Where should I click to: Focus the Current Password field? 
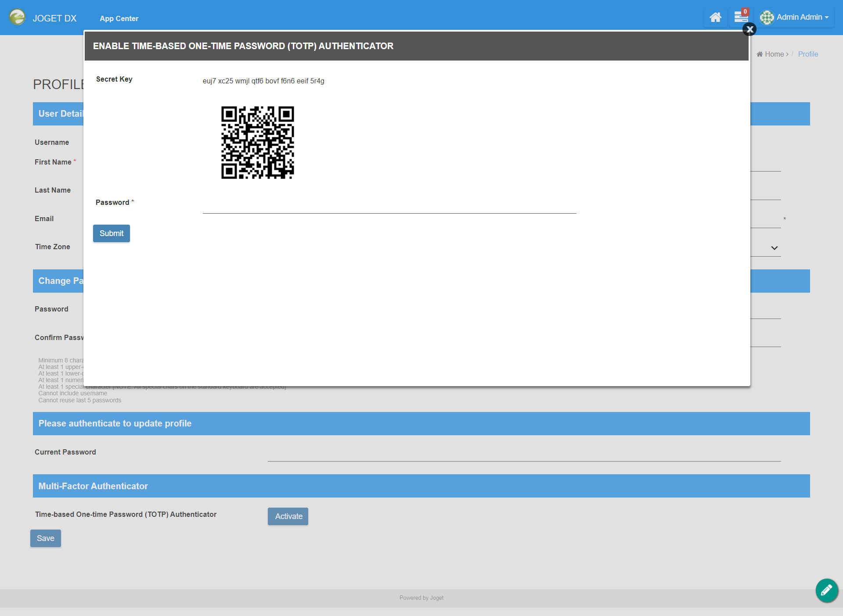click(524, 454)
